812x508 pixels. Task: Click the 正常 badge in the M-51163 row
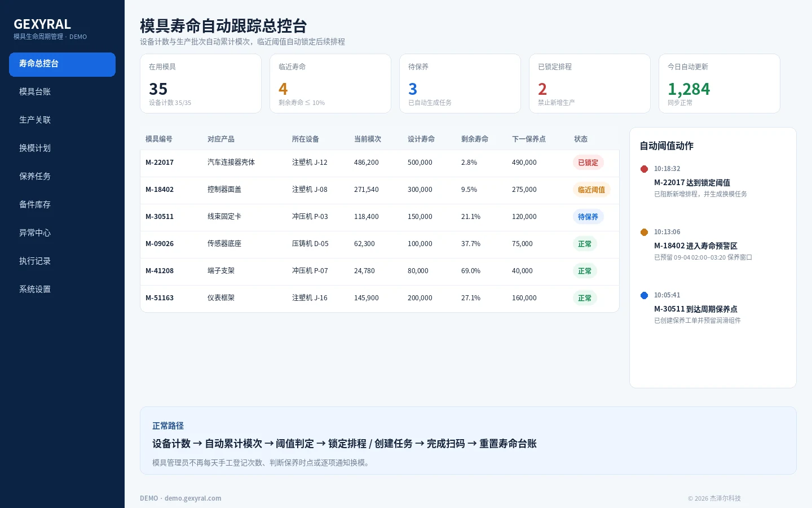585,298
